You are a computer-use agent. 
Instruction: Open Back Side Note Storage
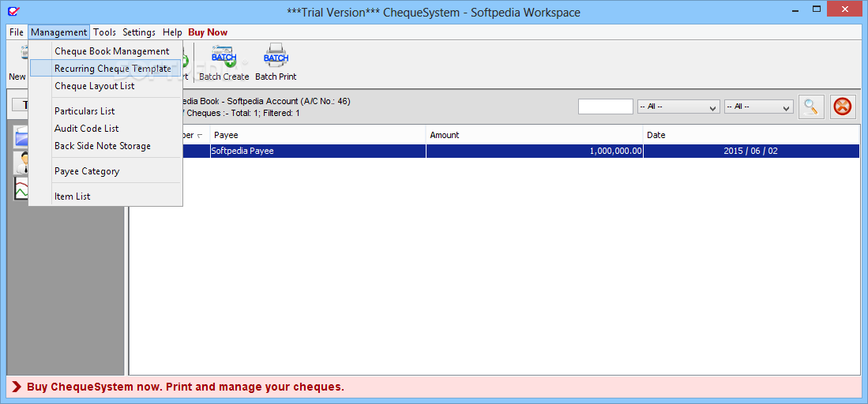coord(105,146)
